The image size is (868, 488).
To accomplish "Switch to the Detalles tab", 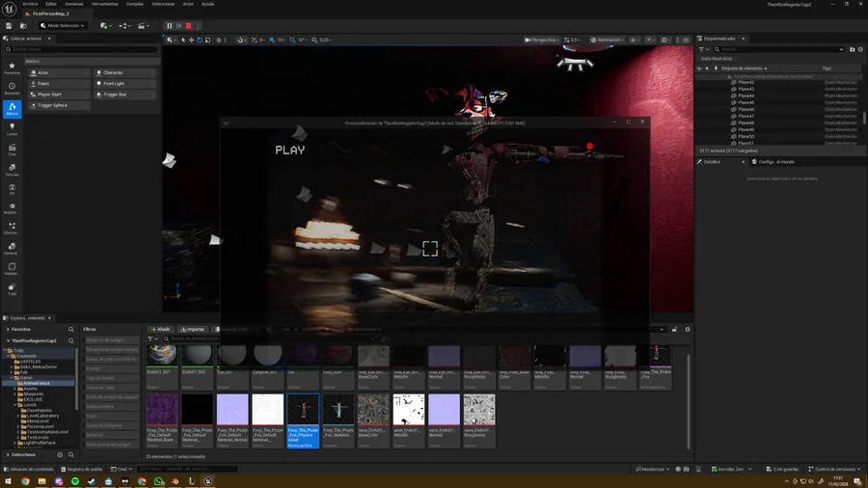I will [712, 162].
